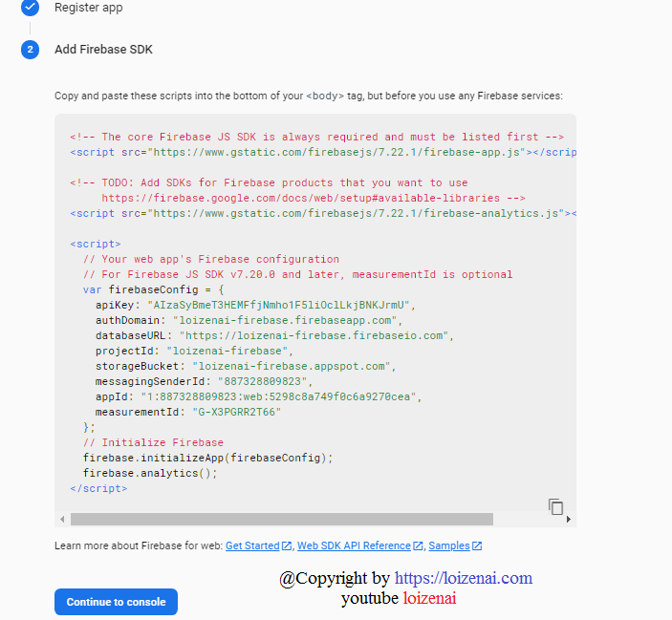Open the Samples link
Screen dimensions: 672x620
(449, 545)
